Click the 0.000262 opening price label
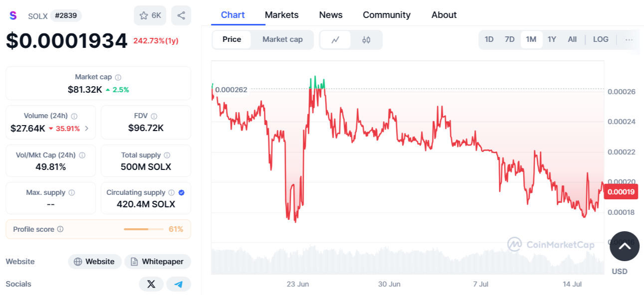Viewport: 644px width, 295px height. coord(231,90)
